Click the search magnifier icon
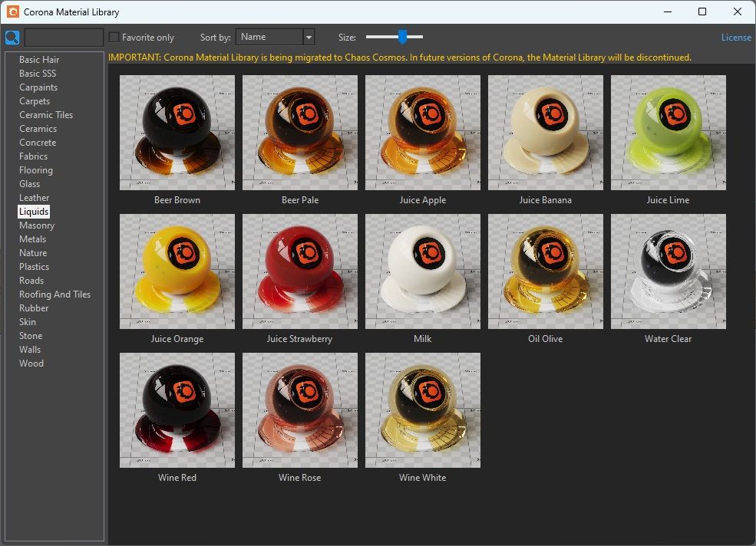Image resolution: width=756 pixels, height=546 pixels. point(12,37)
